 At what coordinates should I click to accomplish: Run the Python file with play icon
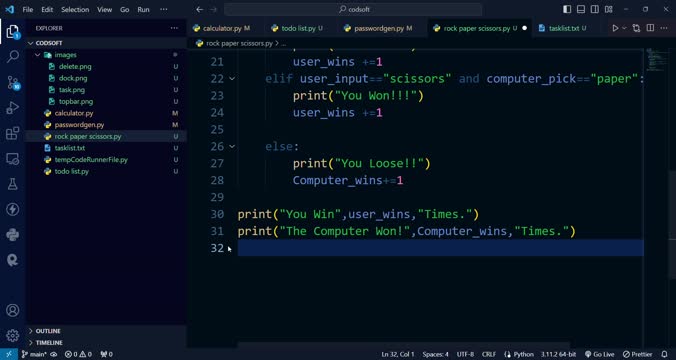click(x=615, y=28)
